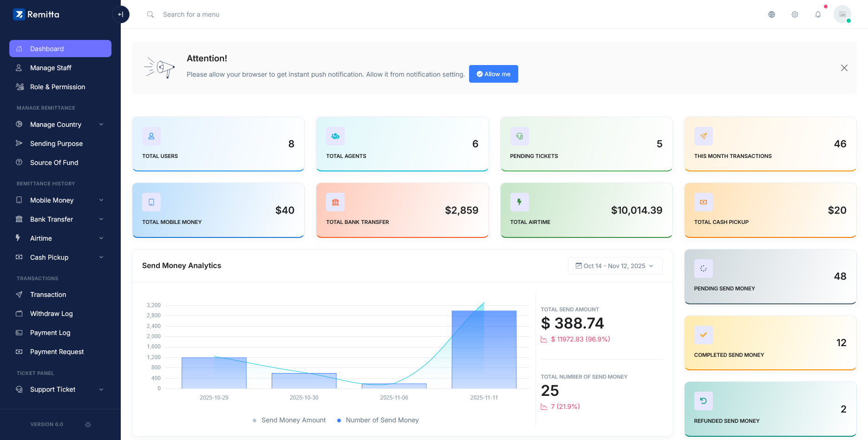Screen dimensions: 868x440
Task: Click the Refunded Send Money icon
Action: (x=703, y=401)
